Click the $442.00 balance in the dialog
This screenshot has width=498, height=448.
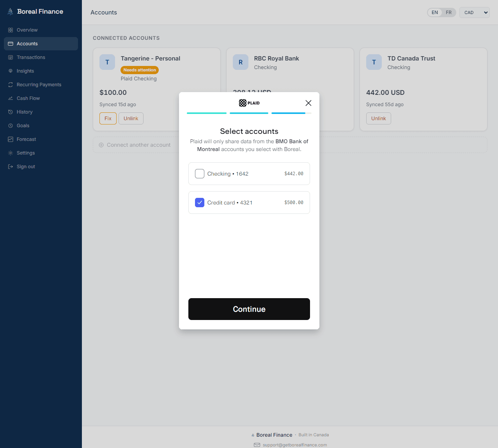pos(294,174)
